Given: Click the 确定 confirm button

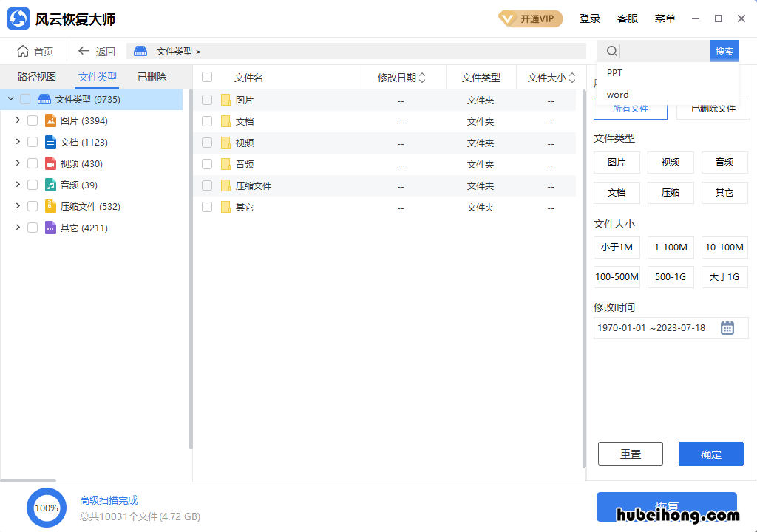Looking at the screenshot, I should (710, 454).
